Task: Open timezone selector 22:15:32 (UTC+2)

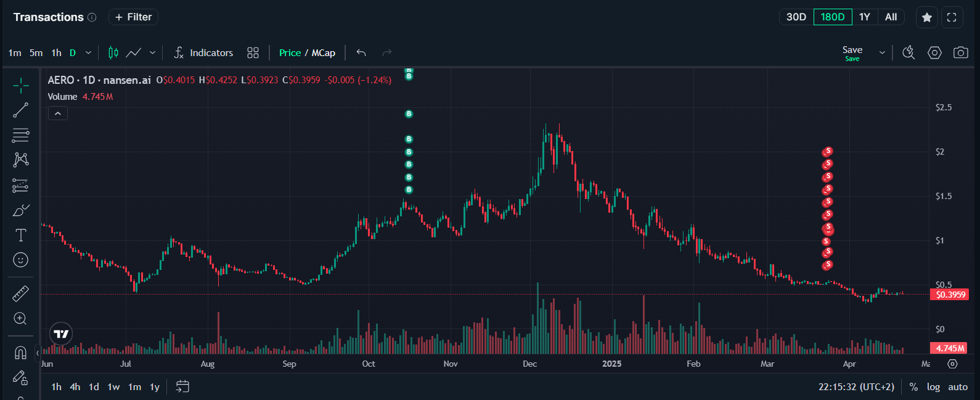Action: pos(856,387)
